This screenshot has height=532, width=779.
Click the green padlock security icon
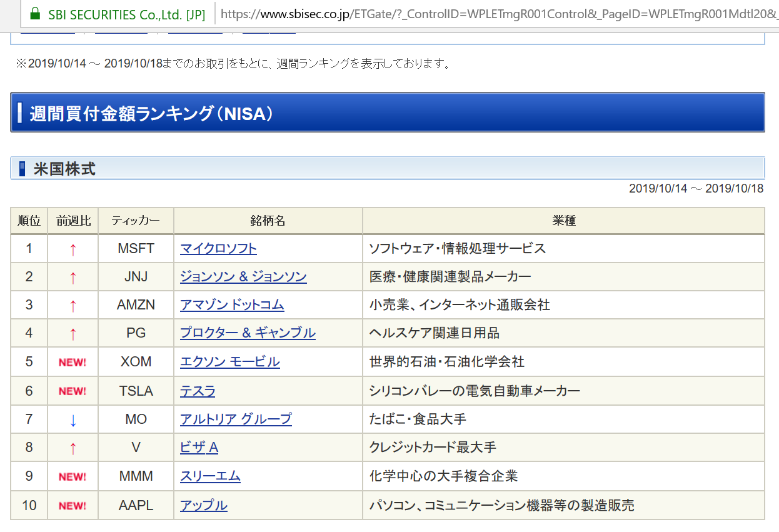(35, 14)
